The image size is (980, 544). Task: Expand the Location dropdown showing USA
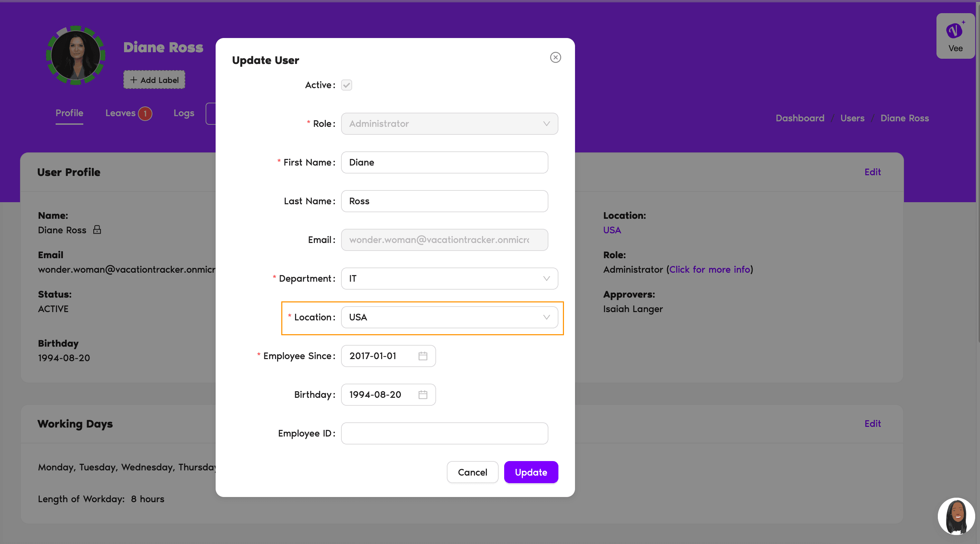coord(449,317)
